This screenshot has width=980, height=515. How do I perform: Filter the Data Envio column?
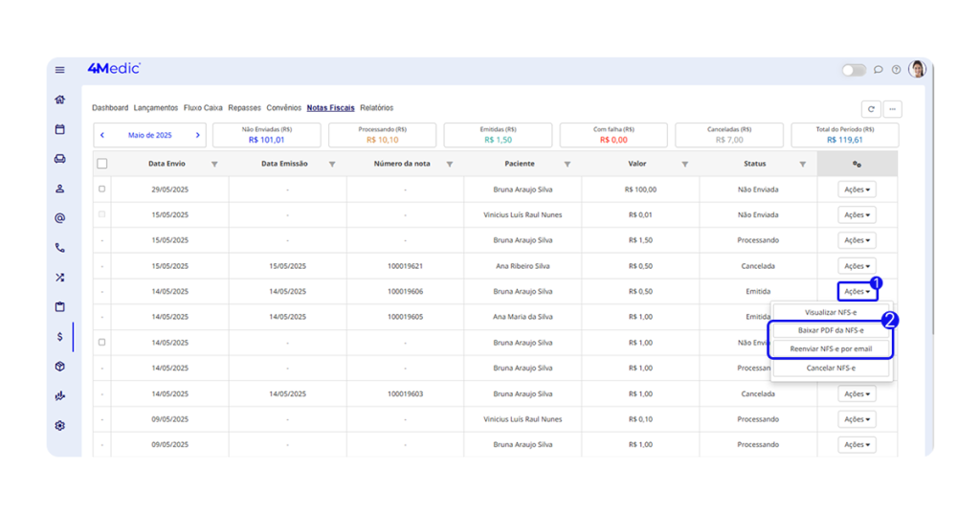click(x=214, y=165)
